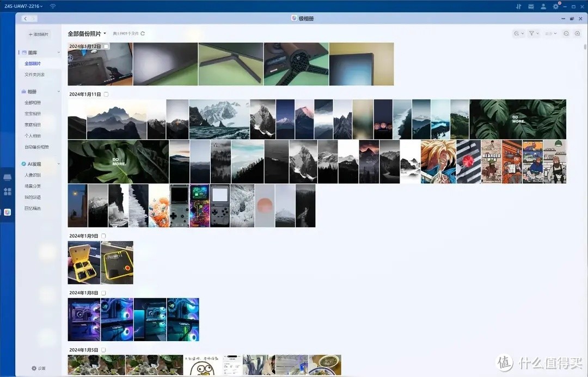Tick the 2024年1月11日 date checkbox
This screenshot has width=588, height=377.
106,94
